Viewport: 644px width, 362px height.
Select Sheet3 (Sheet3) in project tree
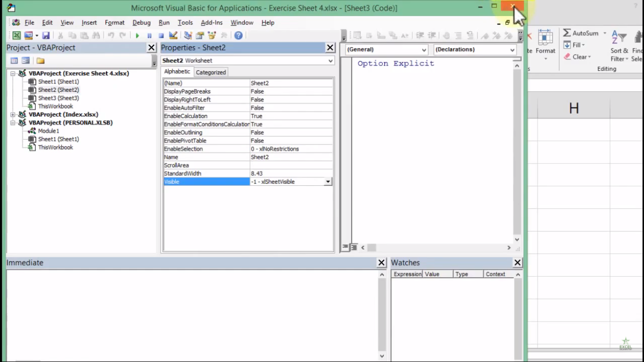pos(58,98)
